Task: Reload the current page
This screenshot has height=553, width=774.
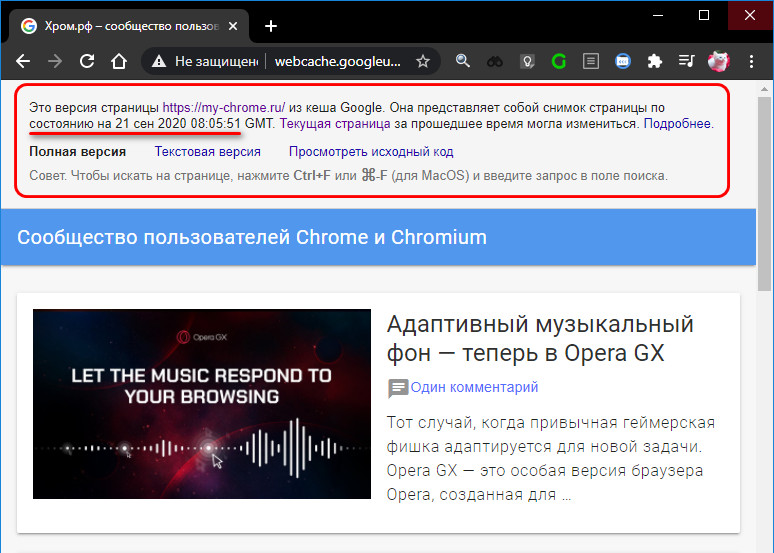Action: pyautogui.click(x=87, y=61)
